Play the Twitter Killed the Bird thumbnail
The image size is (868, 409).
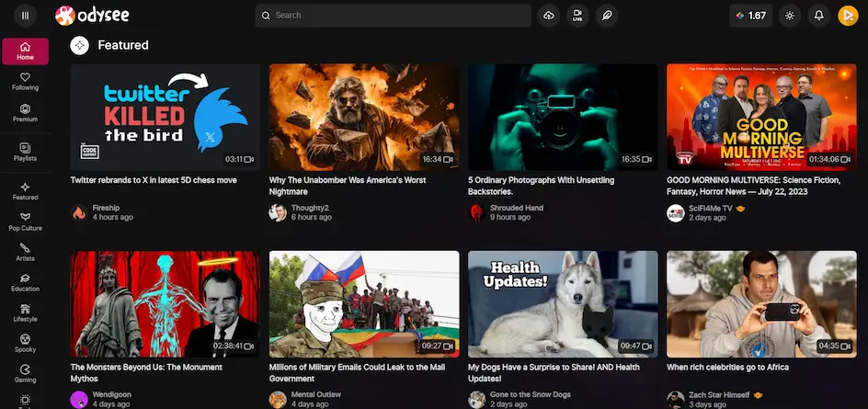165,117
